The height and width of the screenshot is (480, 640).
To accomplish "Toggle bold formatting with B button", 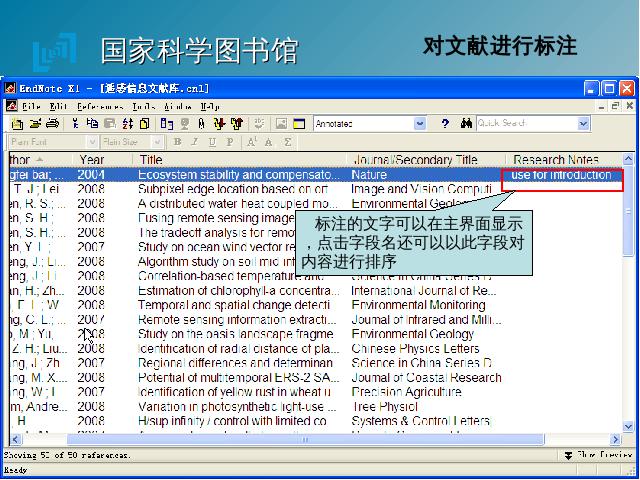I will pyautogui.click(x=178, y=142).
